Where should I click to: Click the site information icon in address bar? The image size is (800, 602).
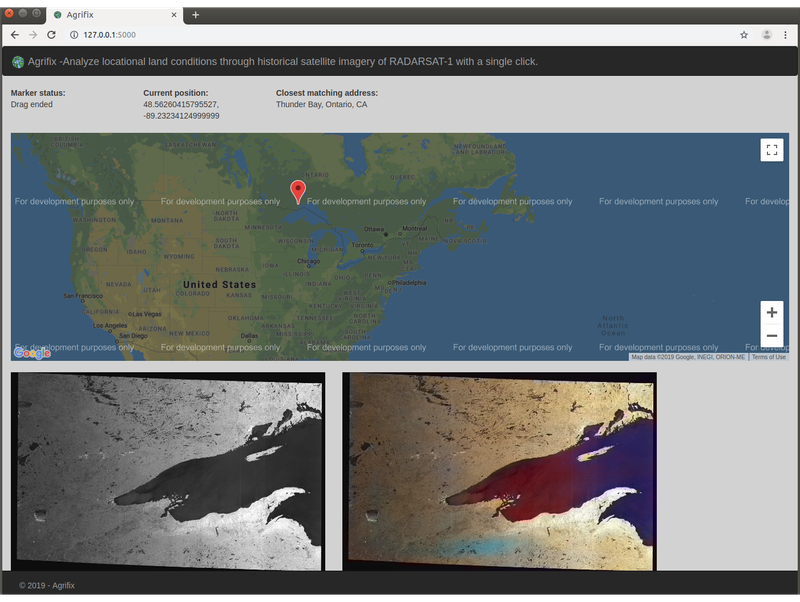74,34
